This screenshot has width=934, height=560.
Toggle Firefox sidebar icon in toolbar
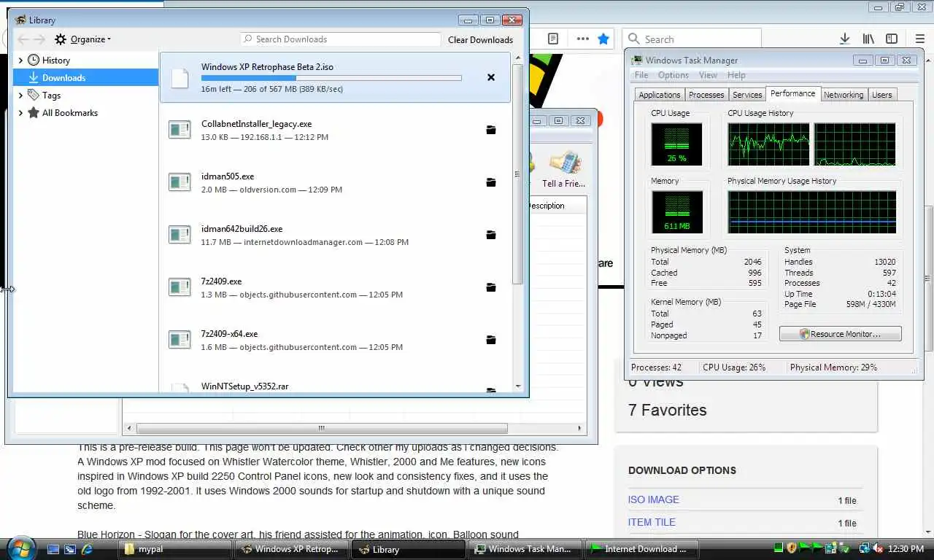(892, 39)
